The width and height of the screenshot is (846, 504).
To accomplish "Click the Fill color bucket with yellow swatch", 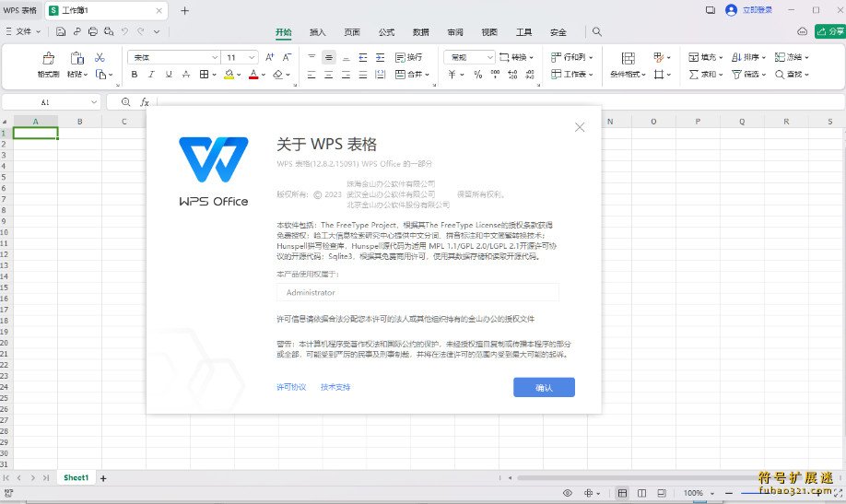I will coord(229,75).
